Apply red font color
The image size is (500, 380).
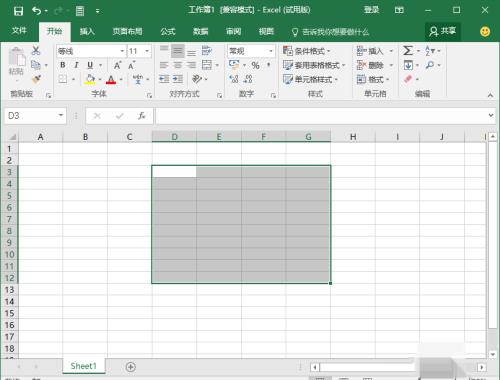111,79
